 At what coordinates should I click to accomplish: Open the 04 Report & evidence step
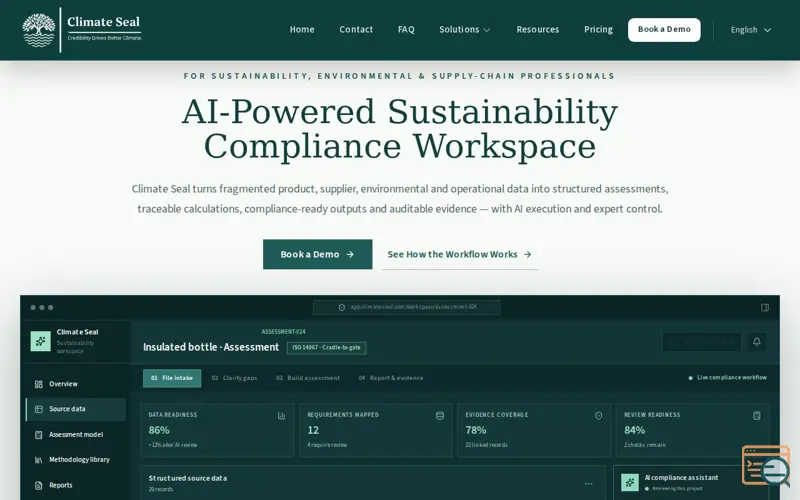(x=391, y=378)
